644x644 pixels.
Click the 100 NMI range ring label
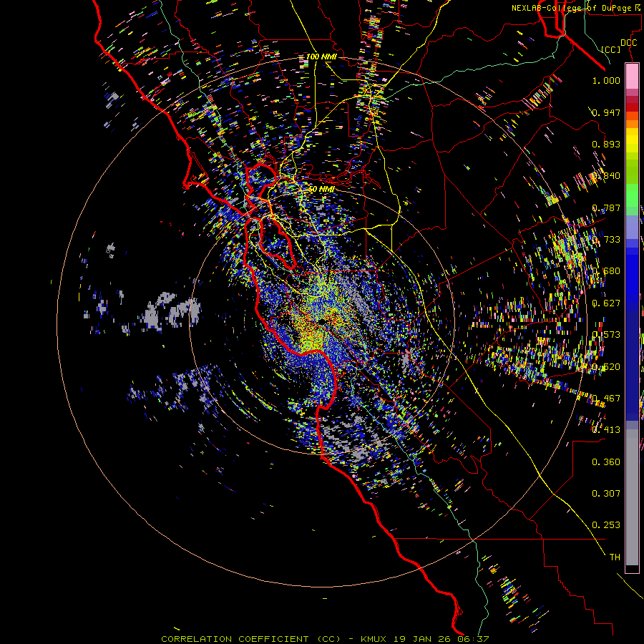pos(321,57)
